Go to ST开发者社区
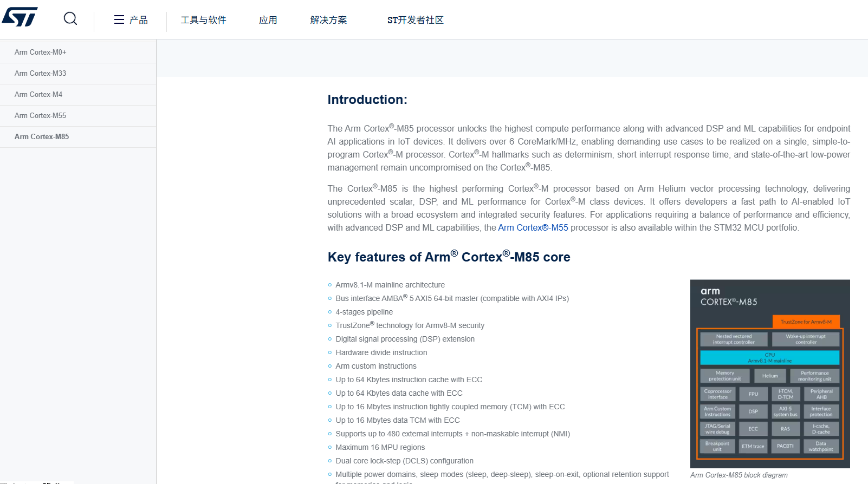868x484 pixels. point(416,20)
